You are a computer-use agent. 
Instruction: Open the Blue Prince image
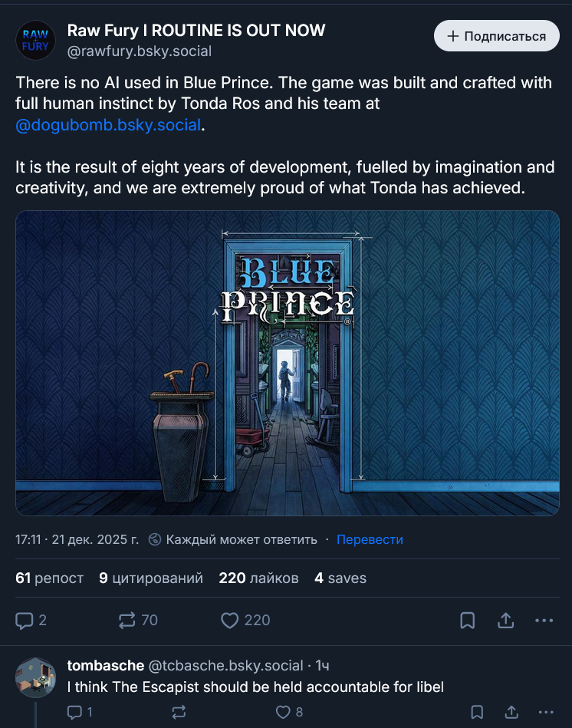click(288, 363)
